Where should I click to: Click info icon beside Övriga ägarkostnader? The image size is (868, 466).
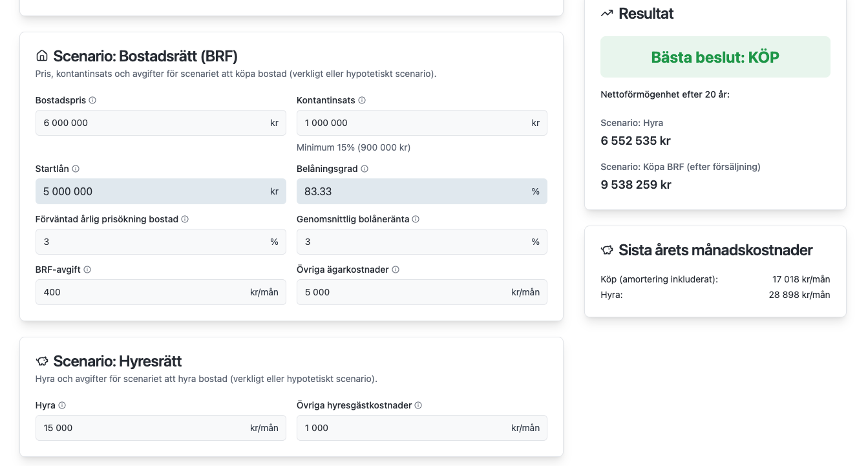pyautogui.click(x=396, y=270)
